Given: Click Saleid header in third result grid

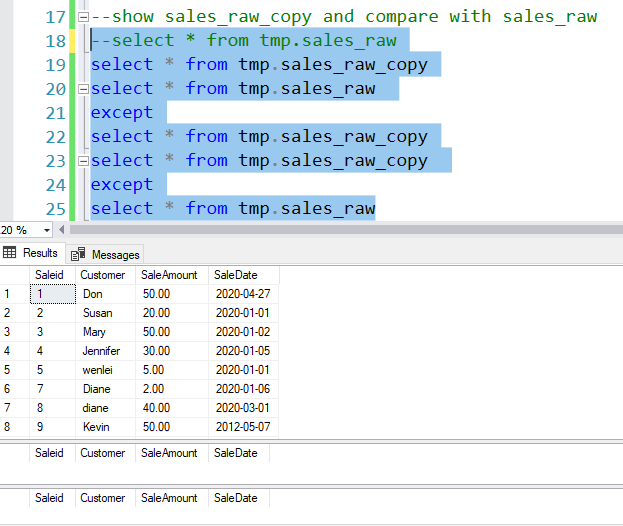Looking at the screenshot, I should point(52,498).
